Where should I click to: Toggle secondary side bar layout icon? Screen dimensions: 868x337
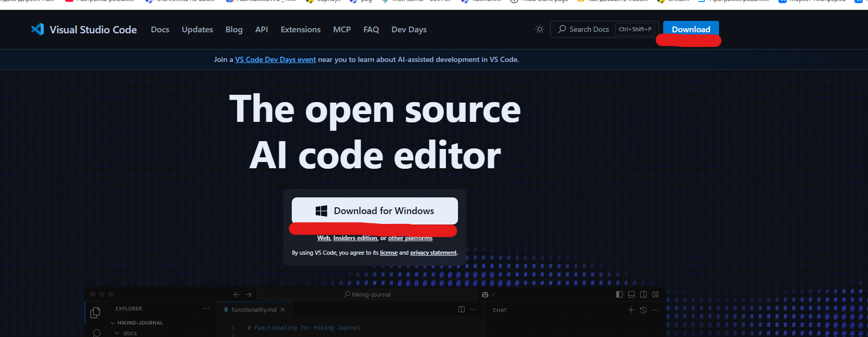pos(643,294)
